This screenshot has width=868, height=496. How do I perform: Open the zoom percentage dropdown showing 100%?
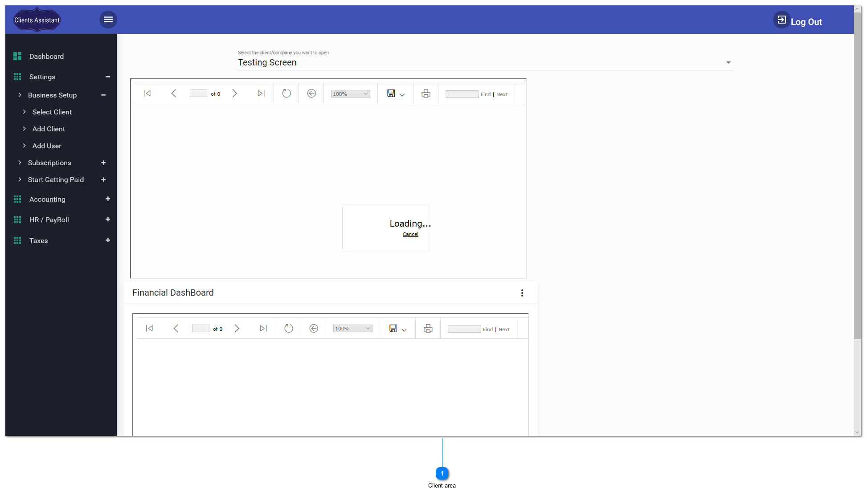point(350,94)
